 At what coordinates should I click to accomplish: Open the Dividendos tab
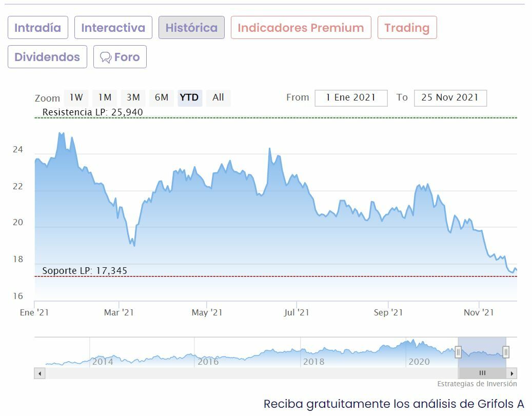(x=47, y=57)
